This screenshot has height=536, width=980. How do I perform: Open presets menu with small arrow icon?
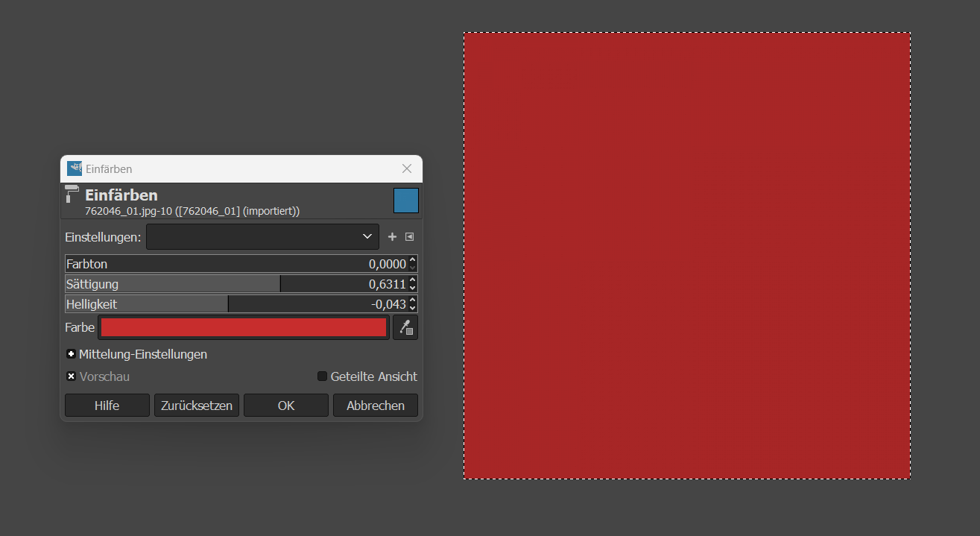point(409,237)
